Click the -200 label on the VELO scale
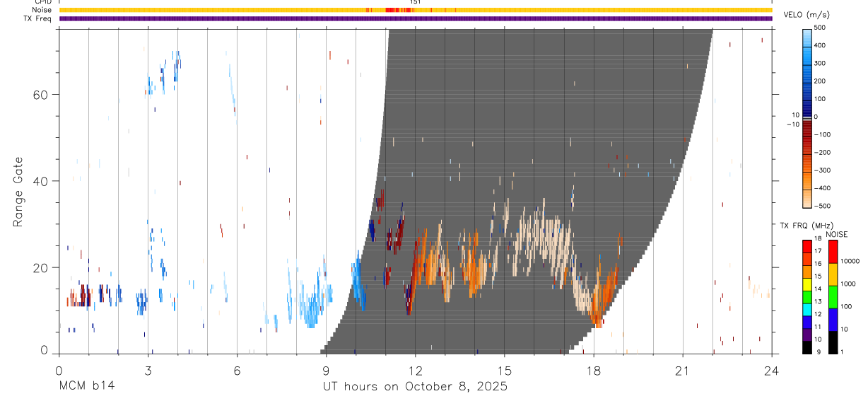This screenshot has width=868, height=401. click(823, 153)
